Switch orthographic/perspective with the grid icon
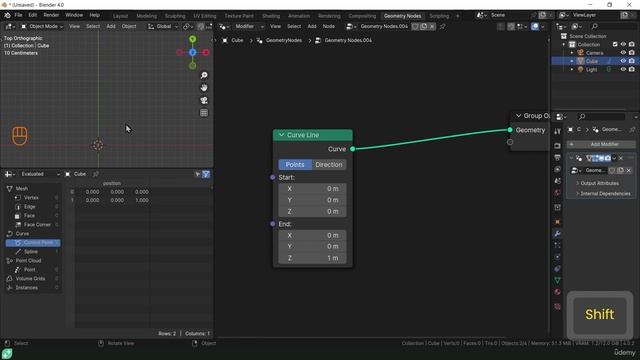The image size is (640, 360). [204, 113]
